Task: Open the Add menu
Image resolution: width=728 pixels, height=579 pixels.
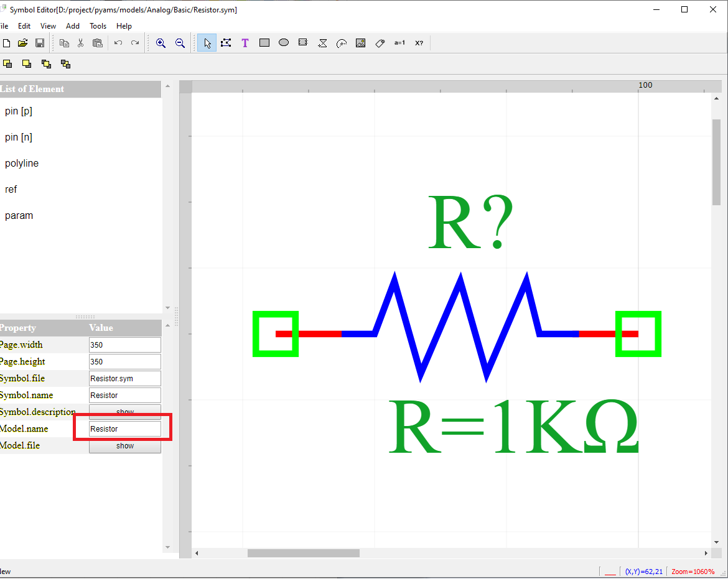Action: pos(72,26)
